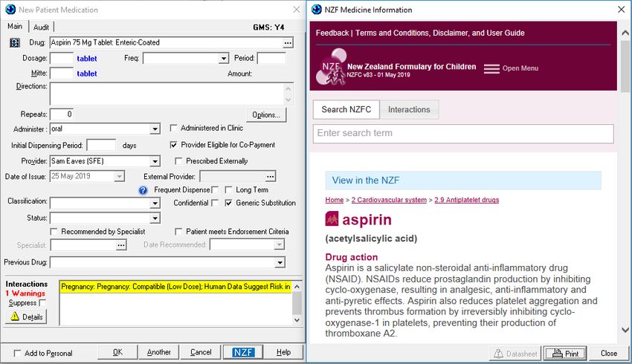Open Terms and Conditions, Disclaimer, and User Guide
Image resolution: width=632 pixels, height=364 pixels.
pos(439,33)
